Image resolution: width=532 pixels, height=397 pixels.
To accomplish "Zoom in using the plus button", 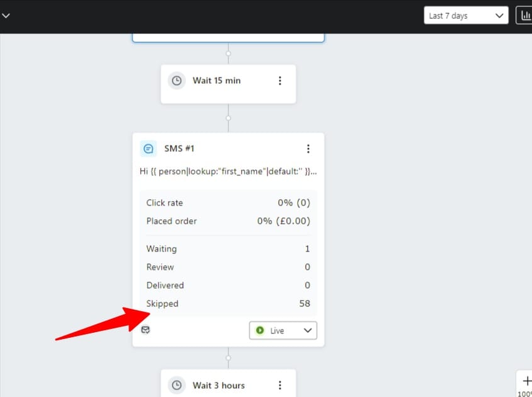I will 526,381.
